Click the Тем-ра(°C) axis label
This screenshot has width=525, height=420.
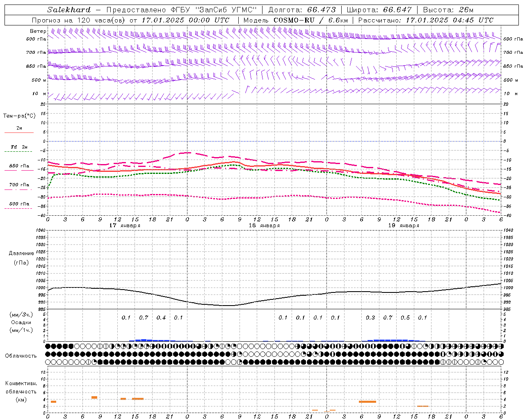coord(19,116)
